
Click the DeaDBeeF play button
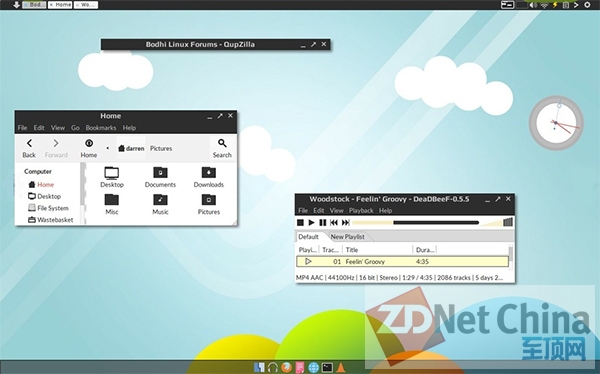(x=311, y=222)
